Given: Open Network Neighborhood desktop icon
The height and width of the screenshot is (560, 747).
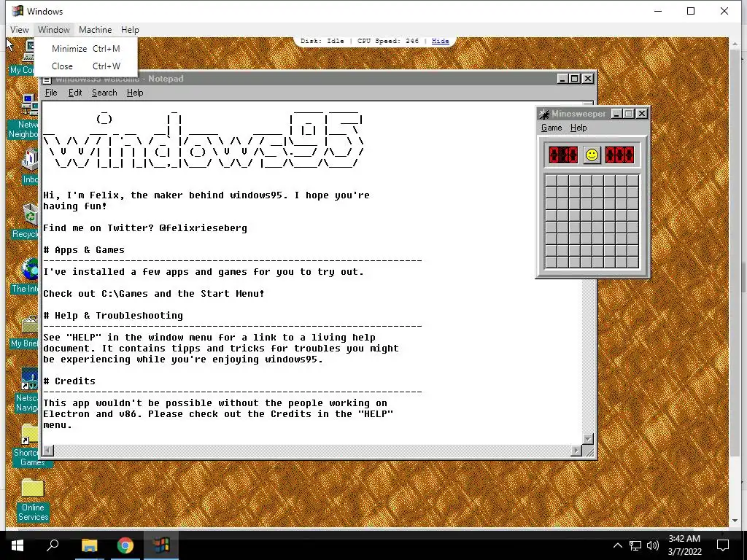Looking at the screenshot, I should click(x=29, y=104).
